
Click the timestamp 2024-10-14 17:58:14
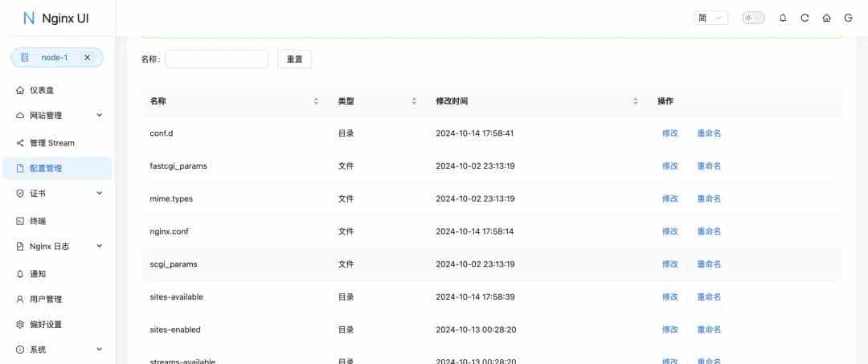(475, 231)
